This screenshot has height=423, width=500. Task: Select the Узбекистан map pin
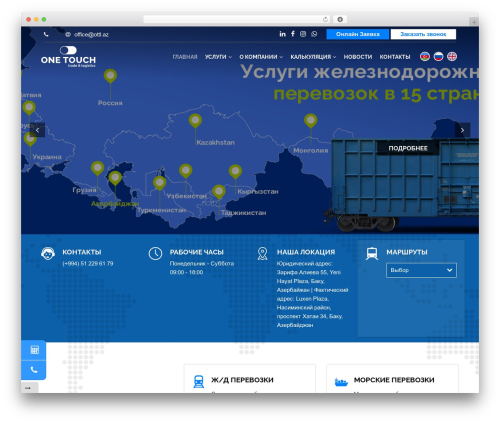tap(186, 171)
